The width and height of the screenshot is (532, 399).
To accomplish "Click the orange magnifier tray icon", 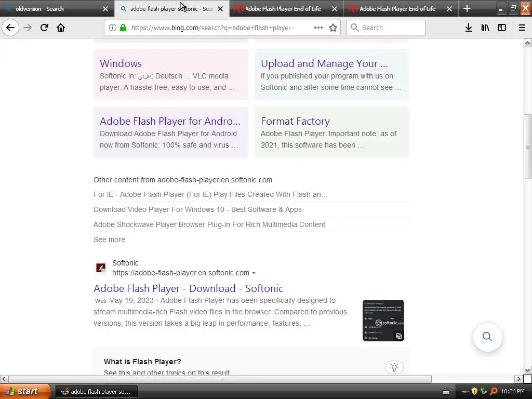I will click(494, 392).
